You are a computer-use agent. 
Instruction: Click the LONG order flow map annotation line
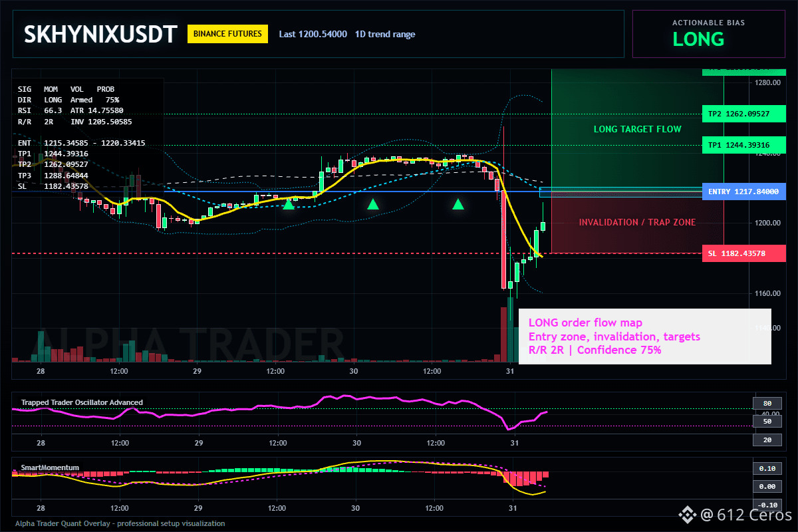click(585, 323)
